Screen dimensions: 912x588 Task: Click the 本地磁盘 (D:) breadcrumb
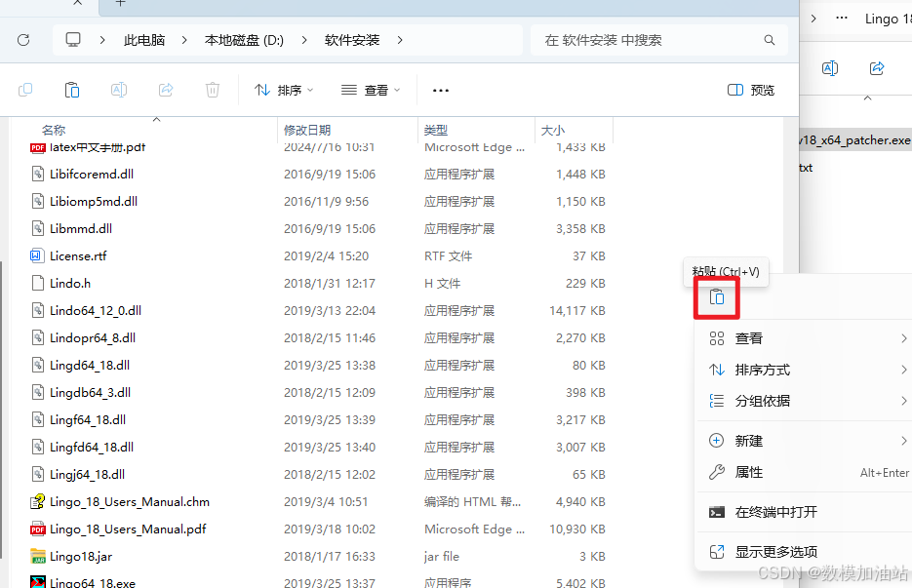click(x=244, y=40)
